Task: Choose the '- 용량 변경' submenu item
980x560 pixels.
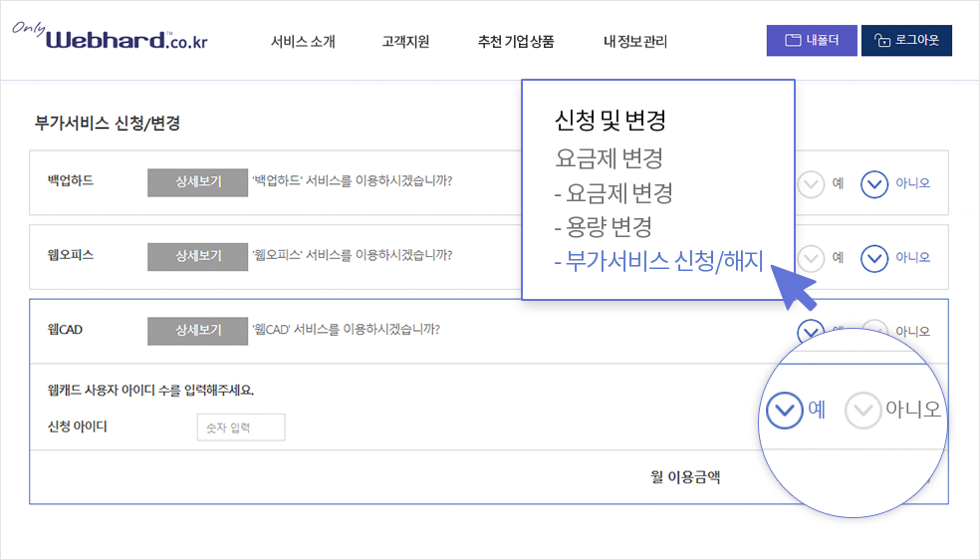Action: (604, 227)
